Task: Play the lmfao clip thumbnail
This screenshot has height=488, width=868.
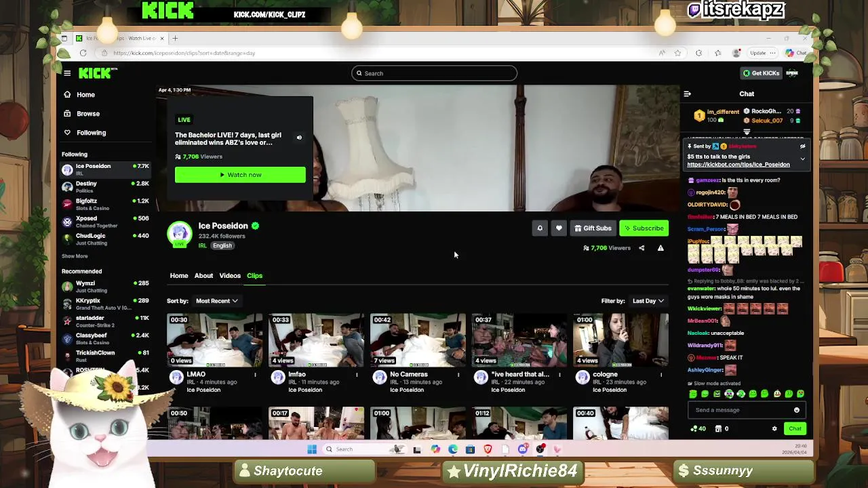Action: [x=316, y=340]
